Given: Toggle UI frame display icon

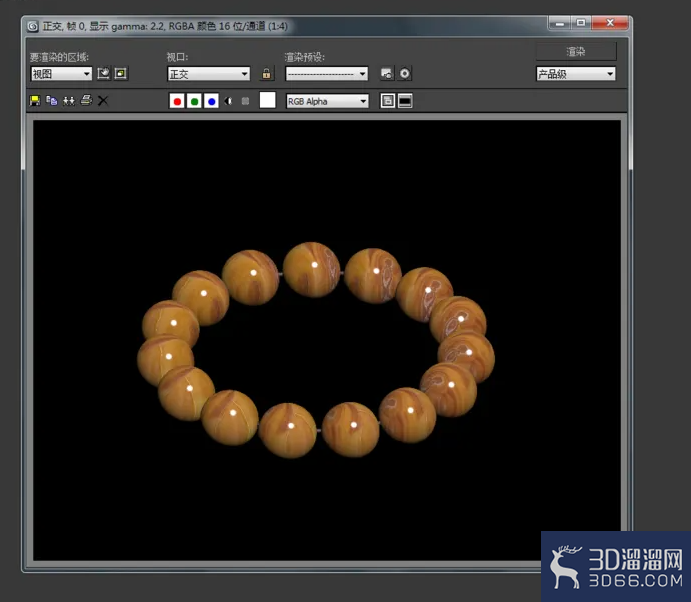Looking at the screenshot, I should (x=405, y=101).
